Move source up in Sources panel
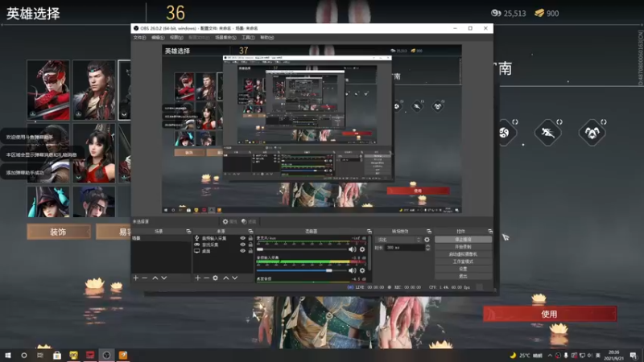The height and width of the screenshot is (362, 644). click(226, 278)
